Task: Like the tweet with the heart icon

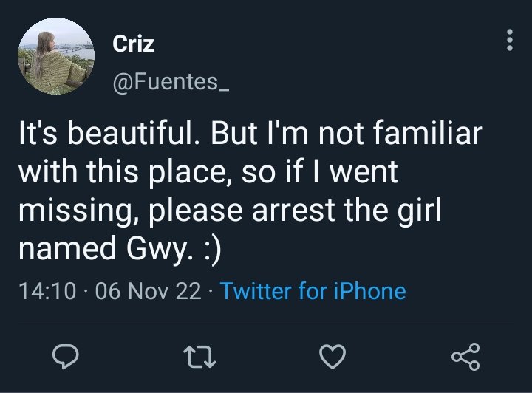Action: tap(332, 358)
